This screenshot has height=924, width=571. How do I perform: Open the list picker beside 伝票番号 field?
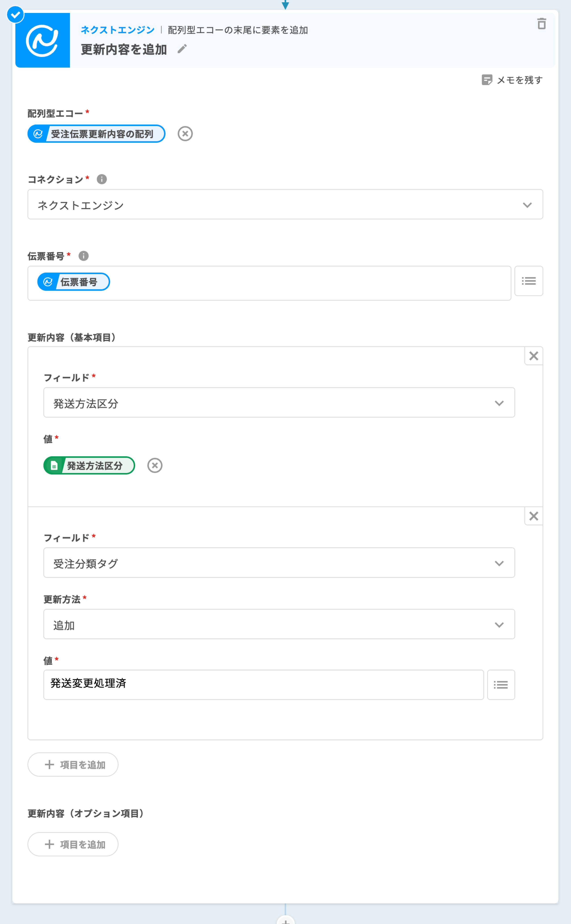click(528, 281)
